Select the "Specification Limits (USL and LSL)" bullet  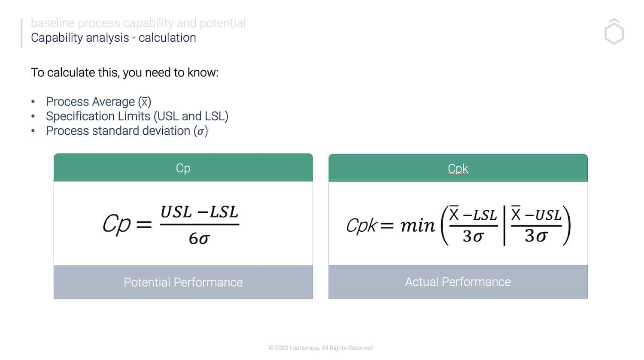pos(137,116)
